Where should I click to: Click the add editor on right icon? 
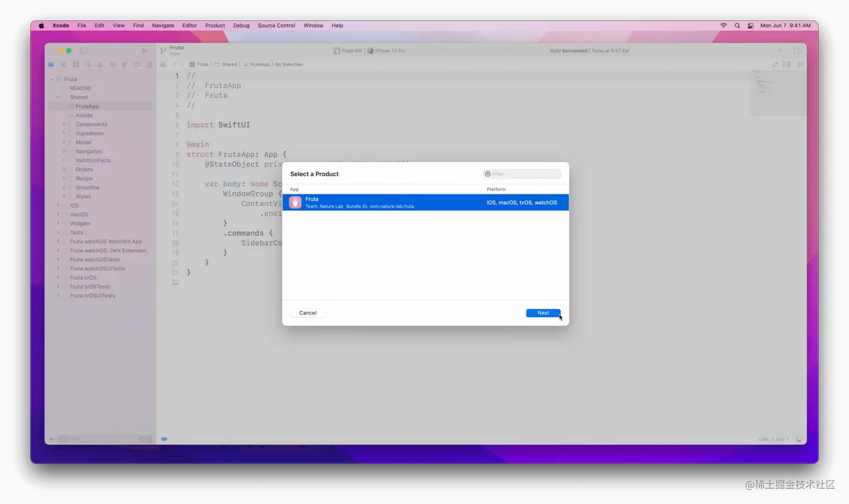click(800, 65)
